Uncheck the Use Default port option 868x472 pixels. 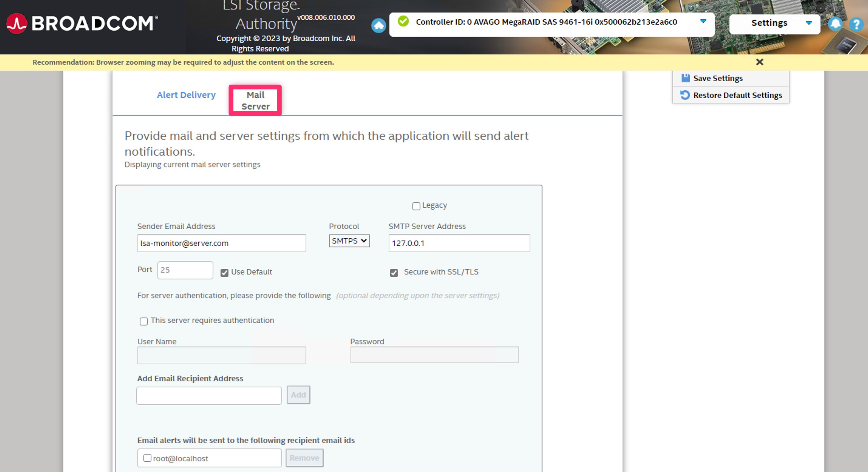click(224, 273)
